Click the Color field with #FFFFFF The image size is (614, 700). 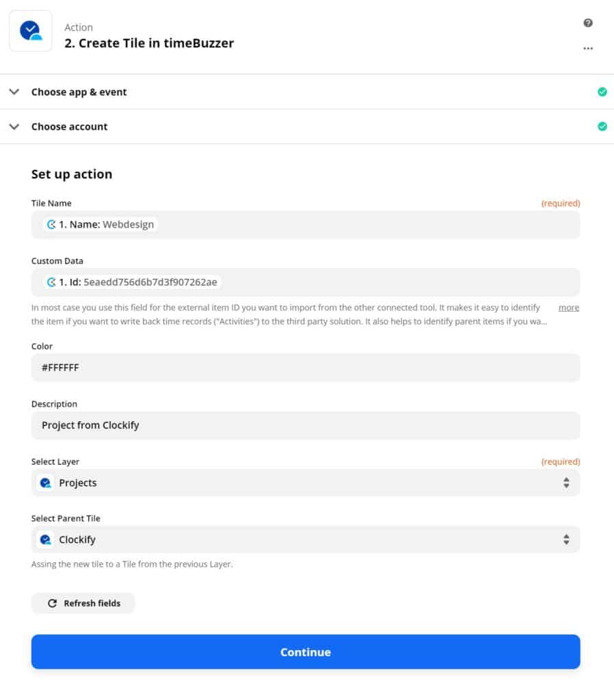point(306,368)
